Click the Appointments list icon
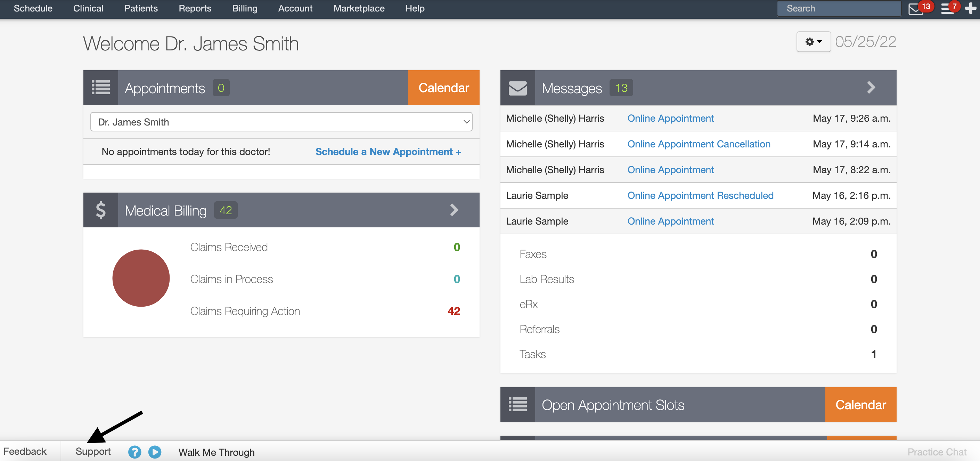Image resolution: width=980 pixels, height=461 pixels. [x=101, y=88]
